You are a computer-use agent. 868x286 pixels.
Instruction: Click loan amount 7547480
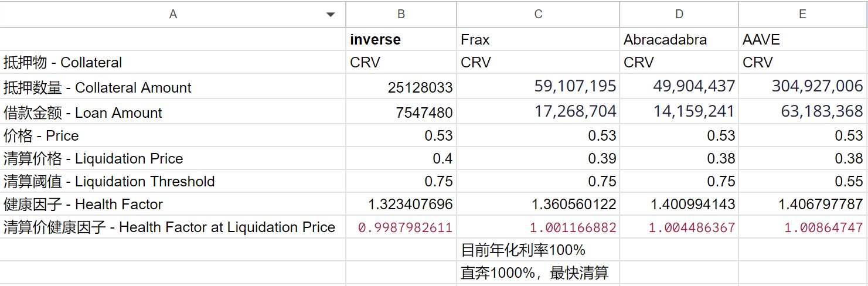pyautogui.click(x=401, y=112)
